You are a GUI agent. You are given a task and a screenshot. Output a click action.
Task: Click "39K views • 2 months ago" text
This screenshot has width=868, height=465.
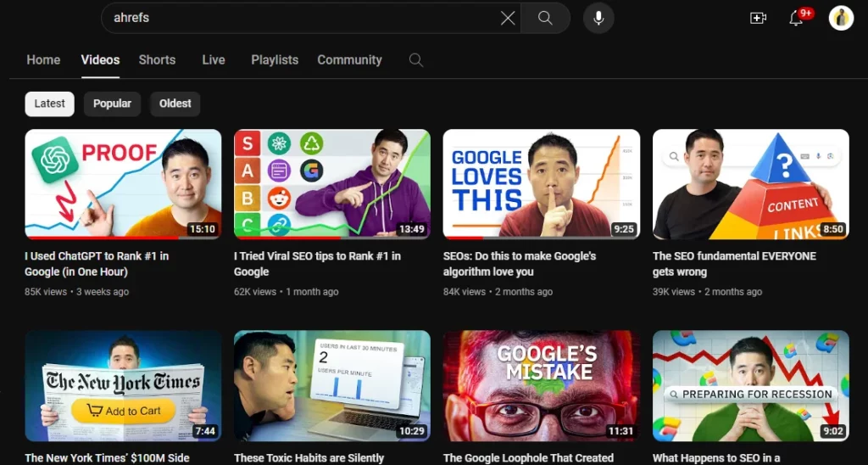(707, 292)
